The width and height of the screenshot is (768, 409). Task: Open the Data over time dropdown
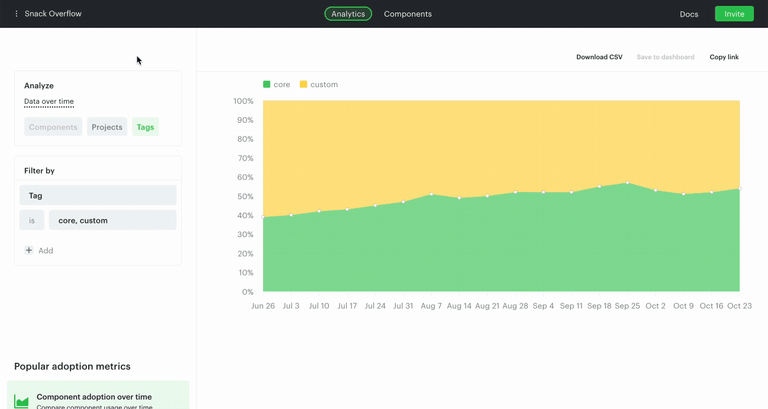point(49,101)
